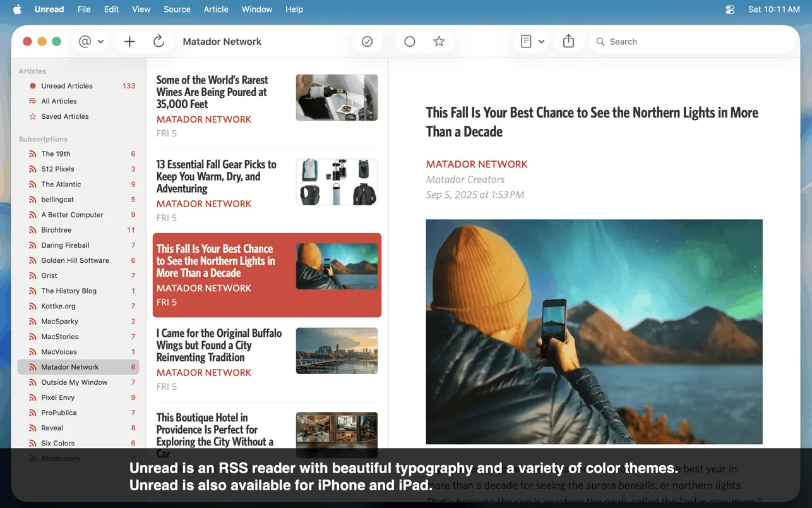Click RSS icon beside MacSparky
This screenshot has height=508, width=812.
click(x=33, y=322)
